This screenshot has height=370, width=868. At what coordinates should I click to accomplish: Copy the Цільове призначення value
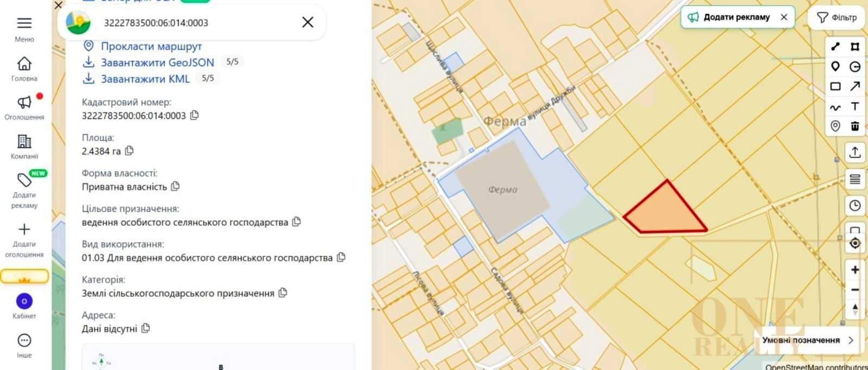pos(296,222)
